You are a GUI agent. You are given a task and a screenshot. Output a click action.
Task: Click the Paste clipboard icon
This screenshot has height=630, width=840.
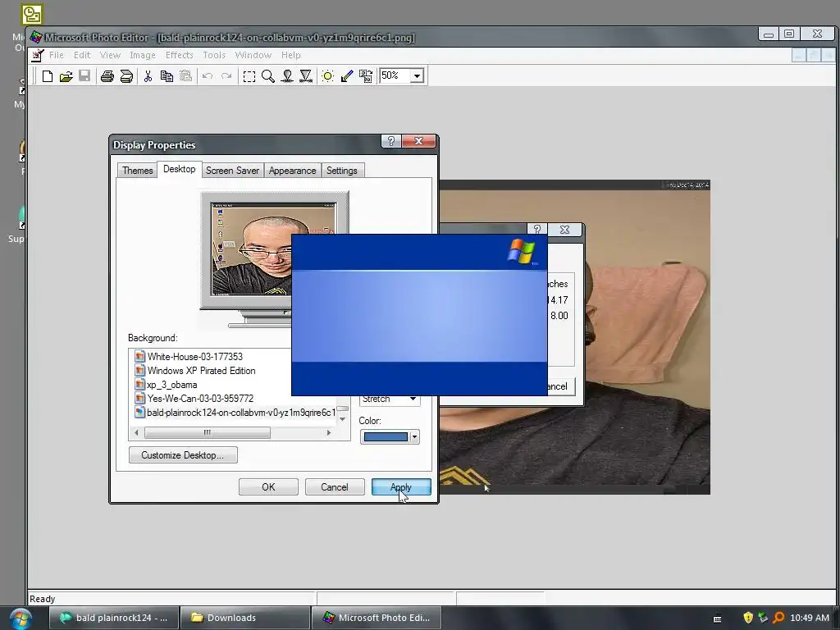point(185,76)
